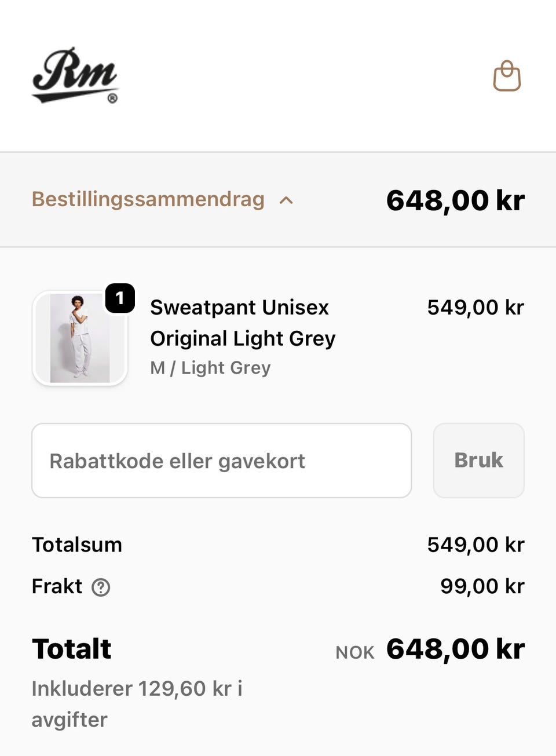
Task: Click the NOK currency code
Action: [354, 652]
